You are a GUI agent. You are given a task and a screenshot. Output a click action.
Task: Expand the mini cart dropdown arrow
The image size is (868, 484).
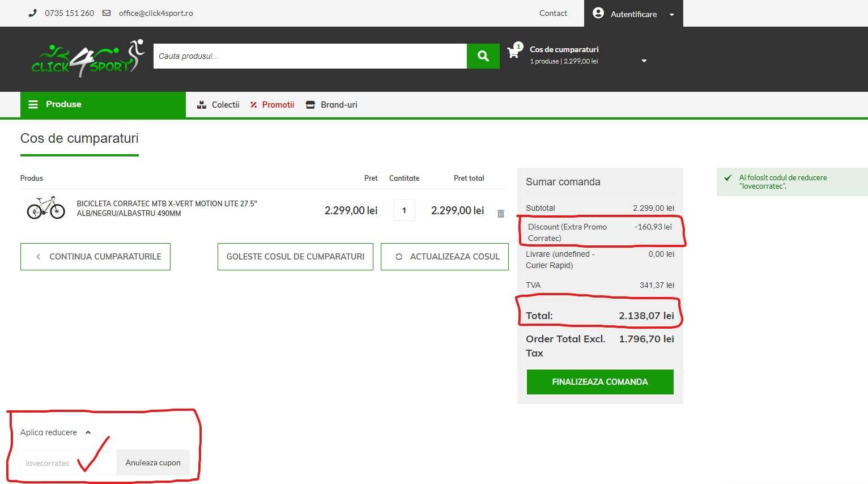[644, 61]
